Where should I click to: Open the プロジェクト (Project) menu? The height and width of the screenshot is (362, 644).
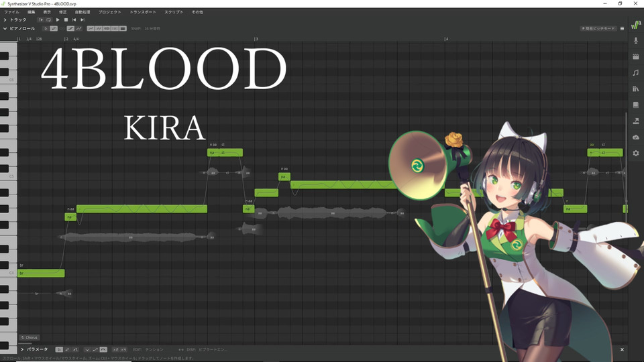point(109,12)
